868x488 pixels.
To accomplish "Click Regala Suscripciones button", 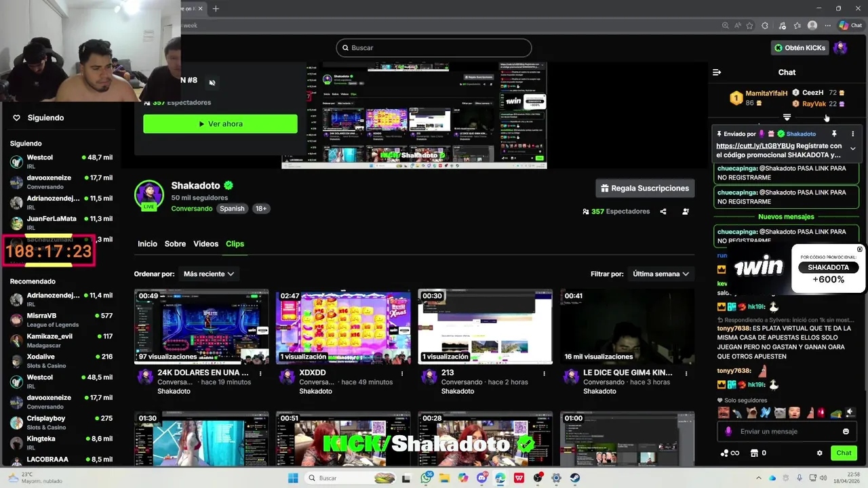I will 645,188.
